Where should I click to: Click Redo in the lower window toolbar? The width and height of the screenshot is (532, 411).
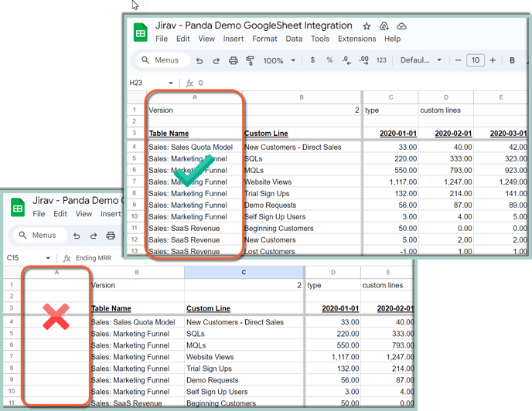(x=94, y=236)
